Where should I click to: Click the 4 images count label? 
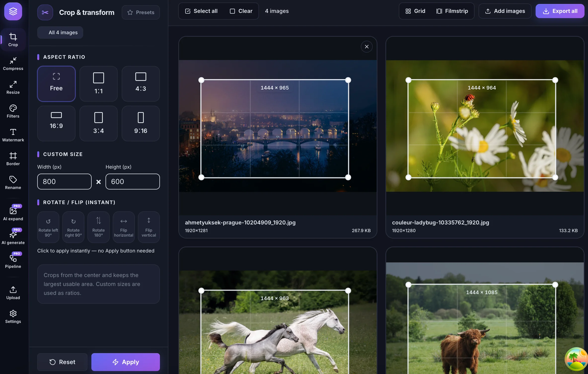277,11
